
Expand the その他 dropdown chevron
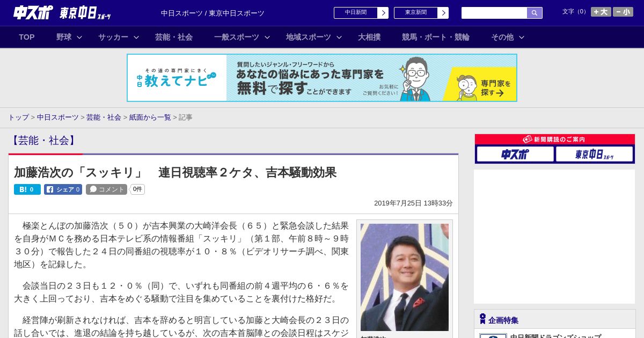522,37
